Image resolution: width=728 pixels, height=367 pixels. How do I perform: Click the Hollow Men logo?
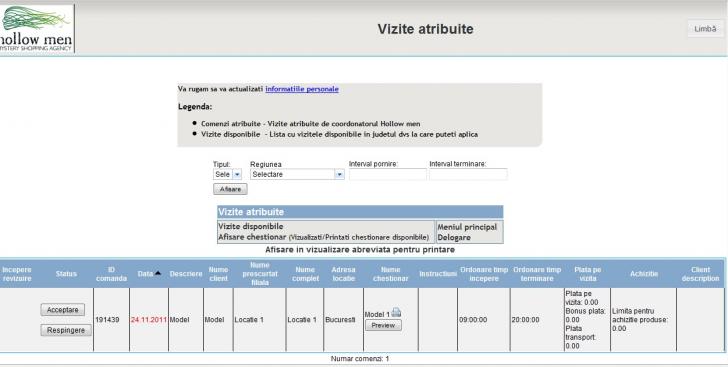pyautogui.click(x=37, y=28)
